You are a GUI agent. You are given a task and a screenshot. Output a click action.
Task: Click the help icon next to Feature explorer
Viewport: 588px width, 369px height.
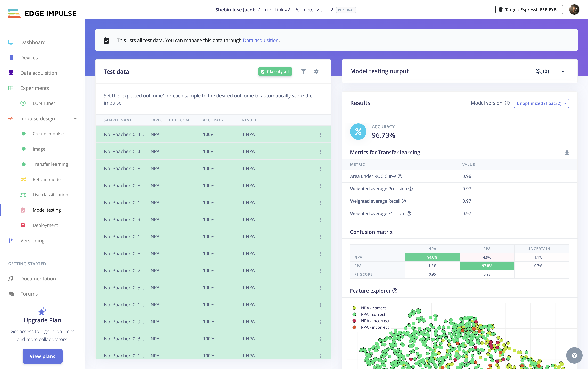click(395, 291)
